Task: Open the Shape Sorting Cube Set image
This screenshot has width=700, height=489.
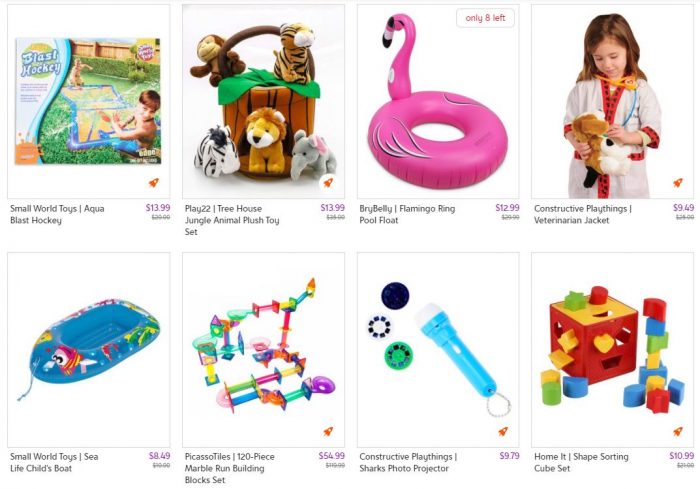Action: tap(612, 350)
